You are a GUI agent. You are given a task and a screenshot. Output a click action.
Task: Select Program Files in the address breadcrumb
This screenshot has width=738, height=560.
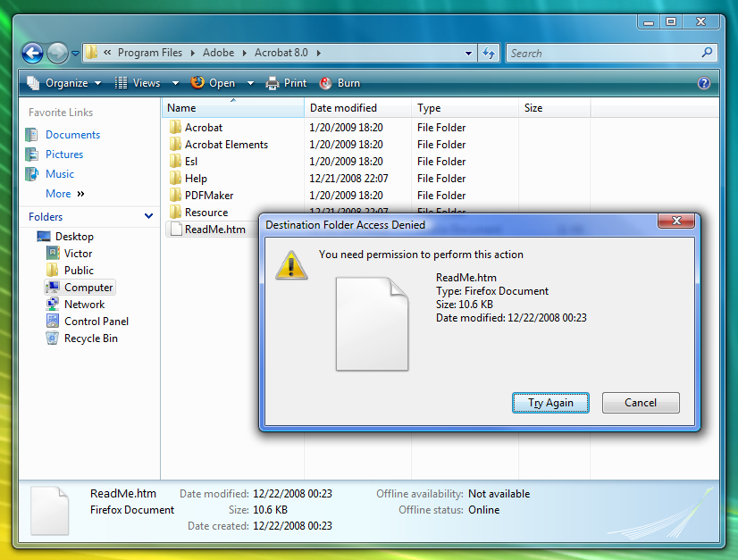(150, 53)
